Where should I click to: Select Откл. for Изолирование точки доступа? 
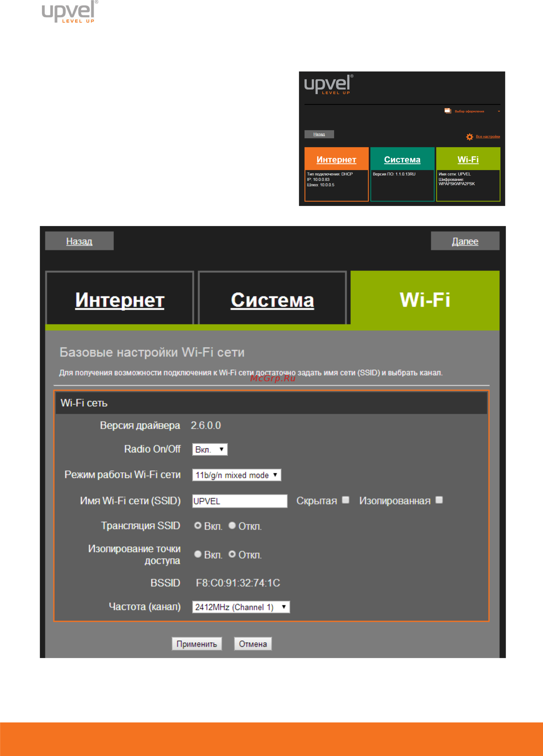pyautogui.click(x=232, y=554)
